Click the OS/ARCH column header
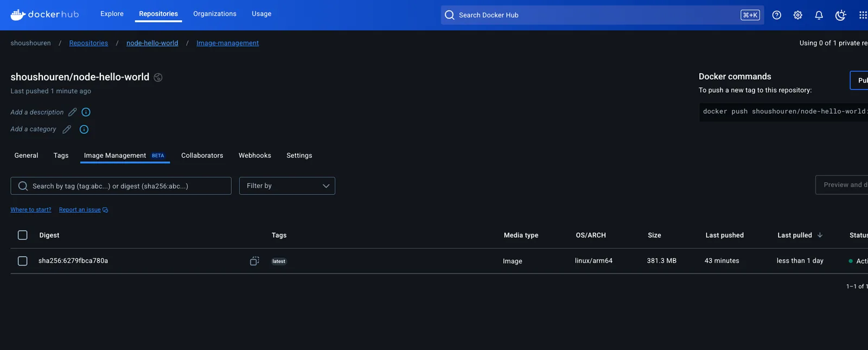Screen dimensions: 868x350 tap(591, 235)
